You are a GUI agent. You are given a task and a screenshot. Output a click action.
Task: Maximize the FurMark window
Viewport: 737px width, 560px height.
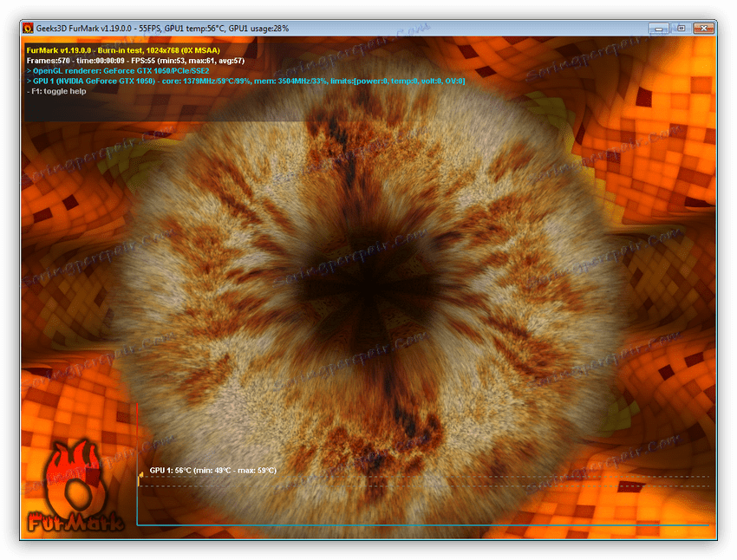tap(681, 29)
